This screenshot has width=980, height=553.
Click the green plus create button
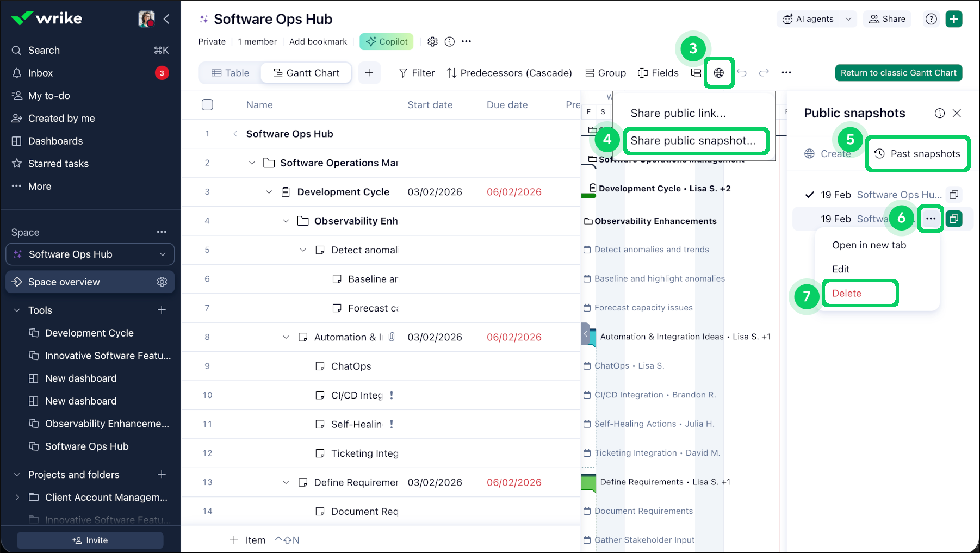[954, 19]
